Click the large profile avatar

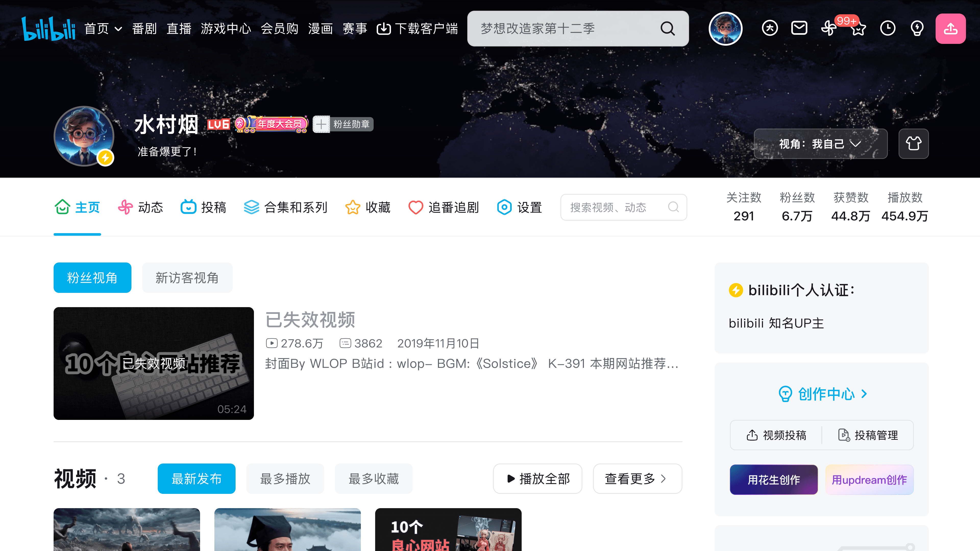[x=84, y=136]
